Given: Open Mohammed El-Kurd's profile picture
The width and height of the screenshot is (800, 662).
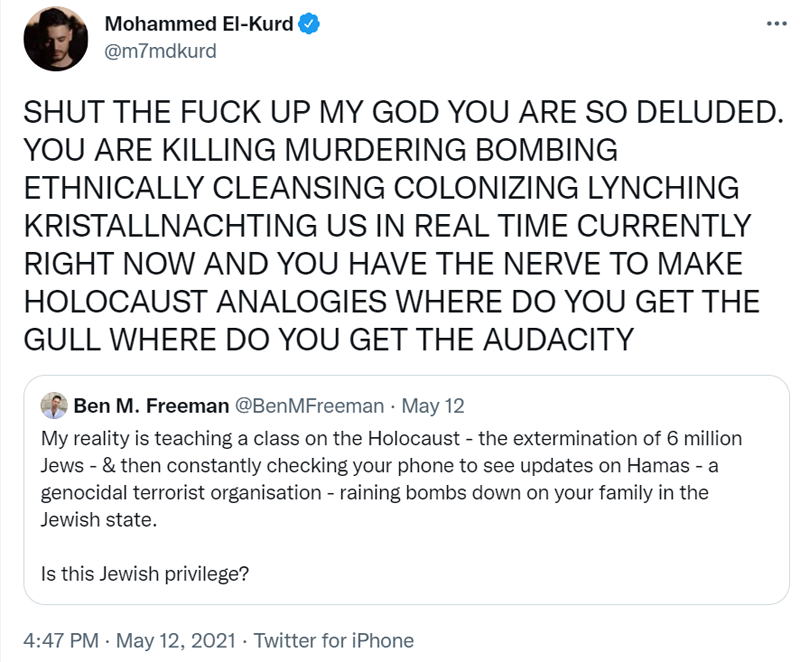Looking at the screenshot, I should 57,38.
